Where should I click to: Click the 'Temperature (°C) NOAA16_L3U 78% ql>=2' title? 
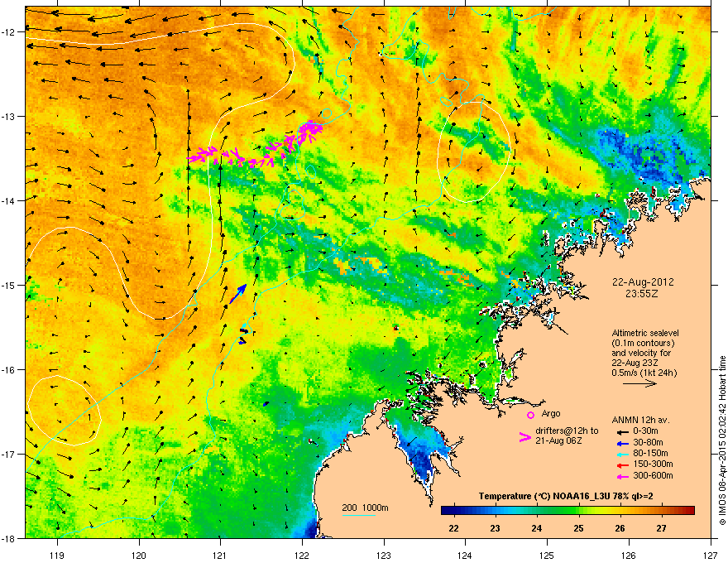pos(566,496)
